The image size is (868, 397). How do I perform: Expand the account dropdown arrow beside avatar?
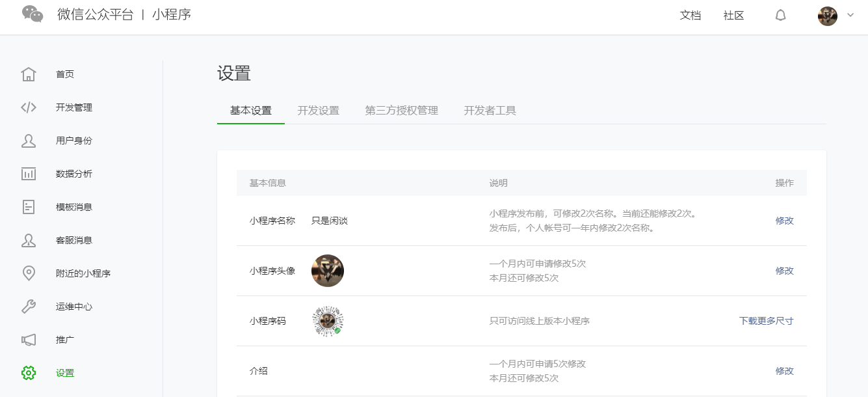(850, 16)
